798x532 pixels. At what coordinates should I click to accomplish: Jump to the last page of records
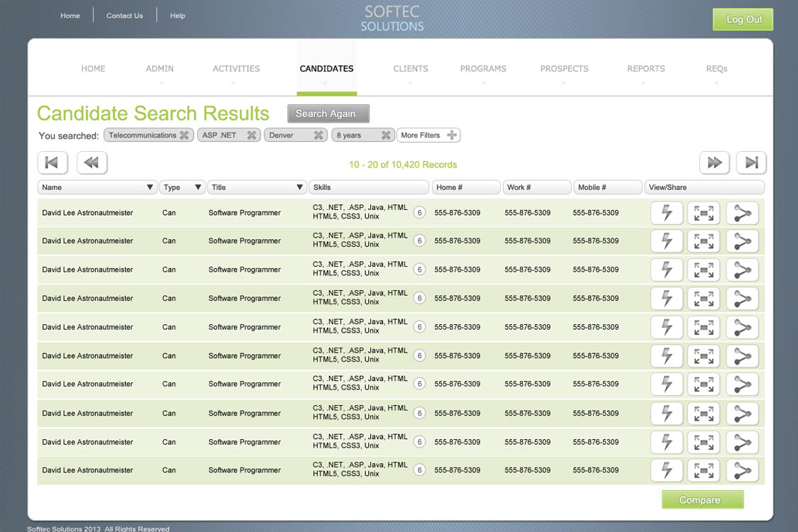point(751,163)
